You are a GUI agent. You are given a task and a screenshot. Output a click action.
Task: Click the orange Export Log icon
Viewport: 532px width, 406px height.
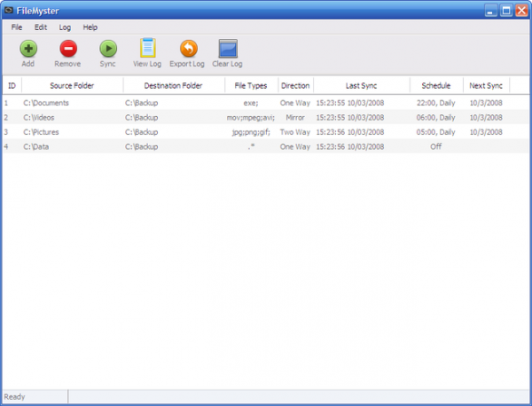(187, 49)
